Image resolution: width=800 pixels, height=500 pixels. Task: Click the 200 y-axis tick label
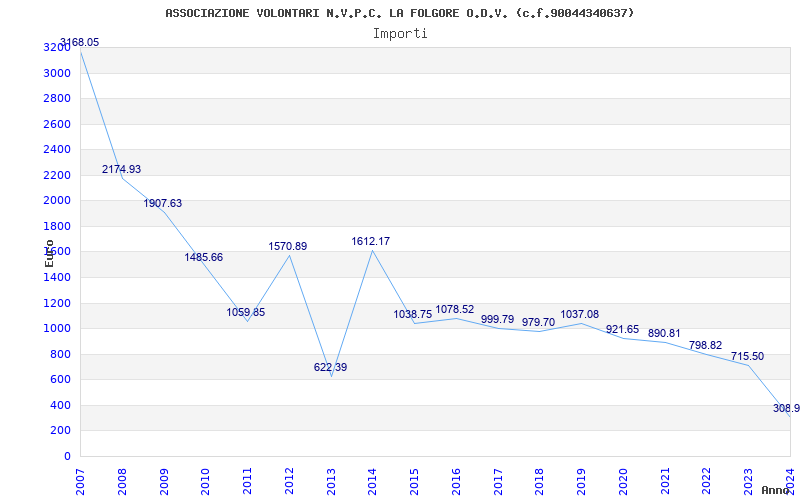61,431
